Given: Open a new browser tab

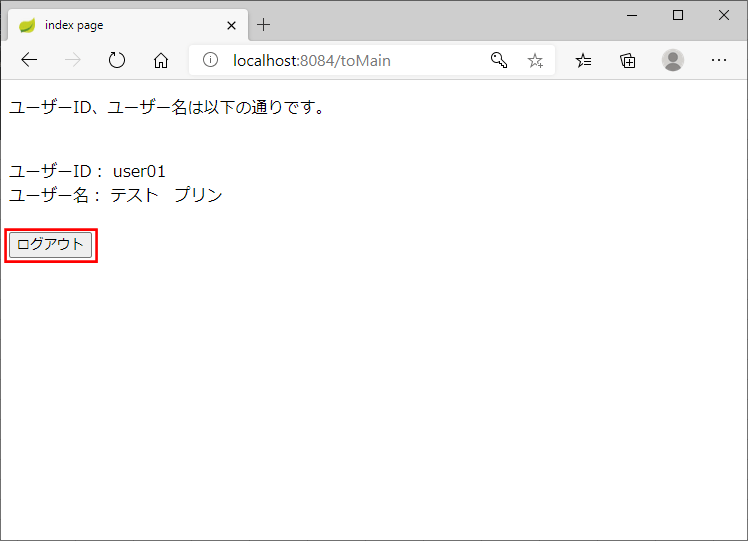Looking at the screenshot, I should 264,25.
